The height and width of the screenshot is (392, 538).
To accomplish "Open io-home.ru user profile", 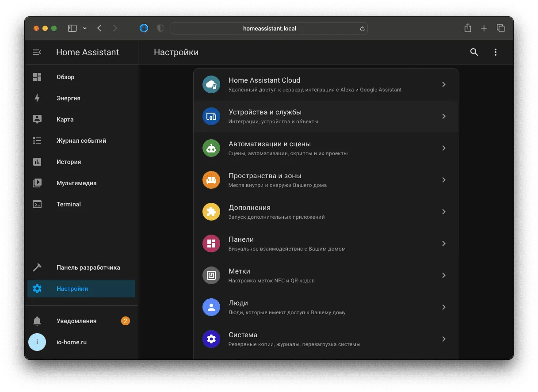I will 81,342.
